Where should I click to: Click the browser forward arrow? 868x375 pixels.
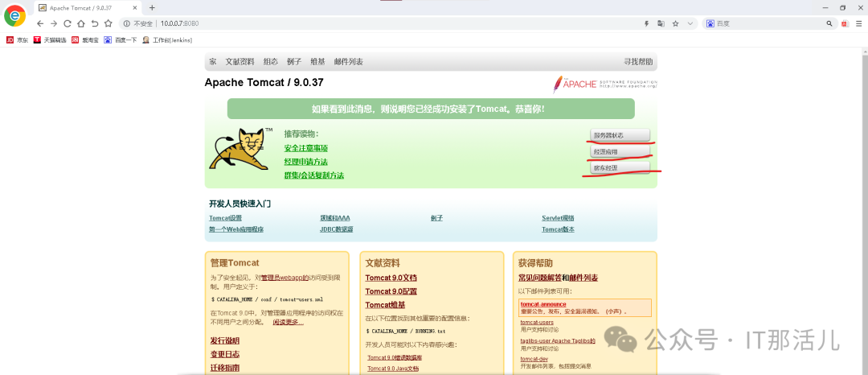point(54,24)
